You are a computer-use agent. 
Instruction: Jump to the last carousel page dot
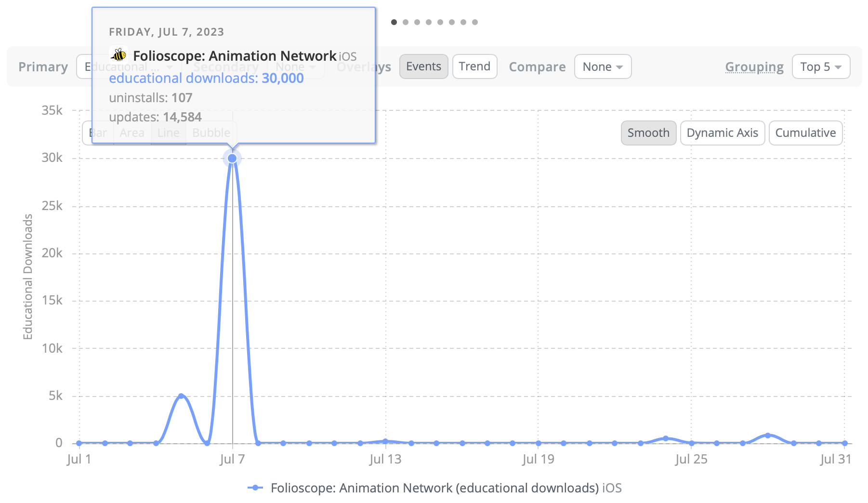tap(475, 22)
